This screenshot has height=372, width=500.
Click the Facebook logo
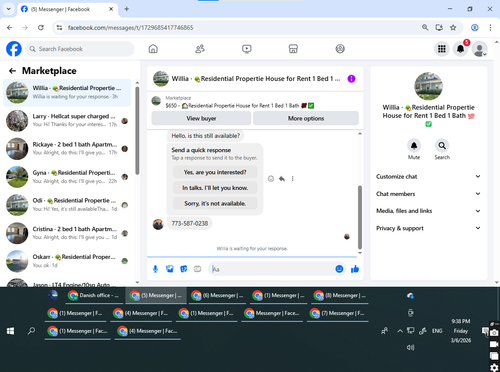coord(14,49)
